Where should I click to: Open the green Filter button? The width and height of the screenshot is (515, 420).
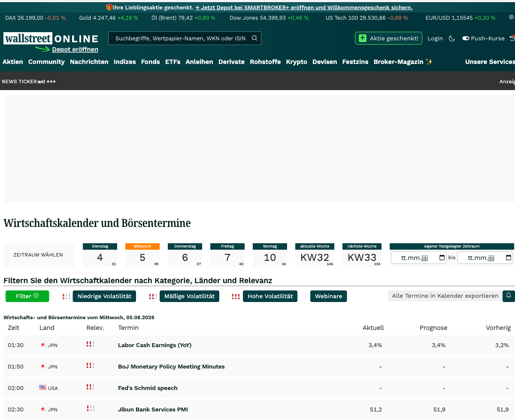pyautogui.click(x=27, y=296)
